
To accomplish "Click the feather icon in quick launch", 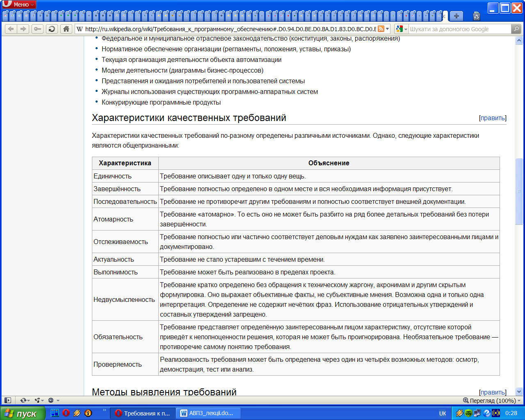I will click(x=77, y=413).
